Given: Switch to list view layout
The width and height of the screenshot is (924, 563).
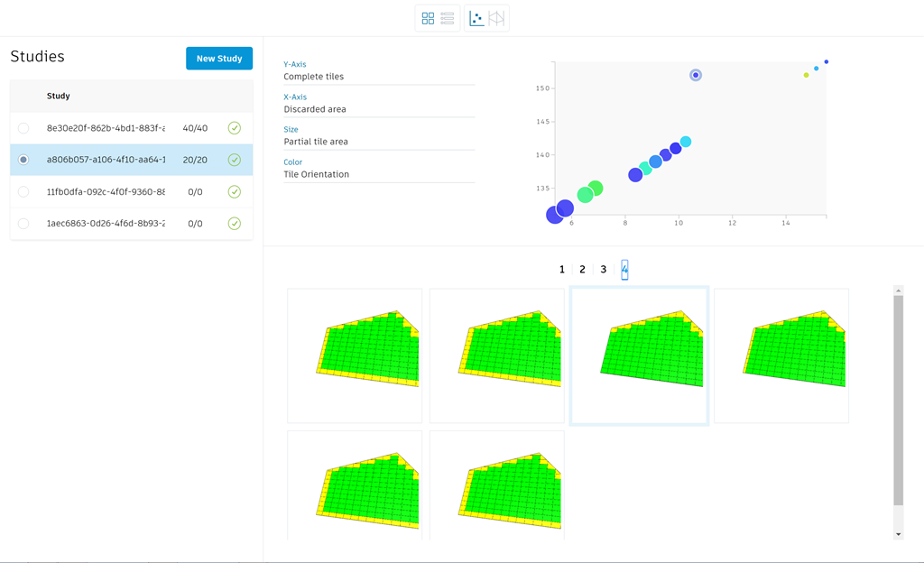Looking at the screenshot, I should tap(448, 18).
